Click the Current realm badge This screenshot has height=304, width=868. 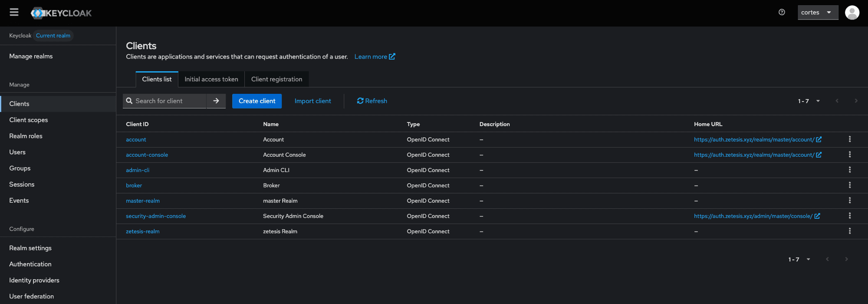coord(53,36)
